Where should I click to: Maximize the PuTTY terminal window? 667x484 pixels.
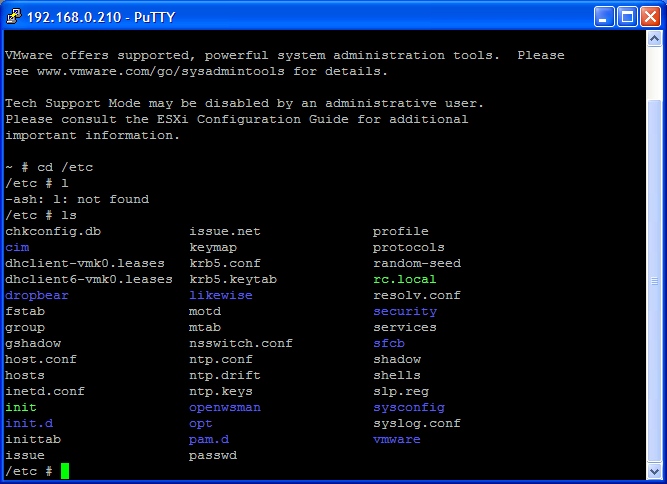point(627,17)
